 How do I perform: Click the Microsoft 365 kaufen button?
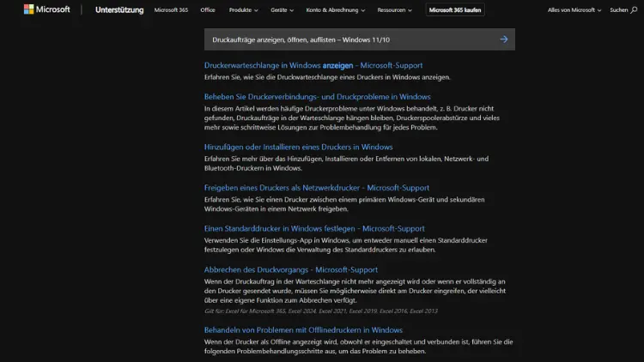(x=455, y=9)
